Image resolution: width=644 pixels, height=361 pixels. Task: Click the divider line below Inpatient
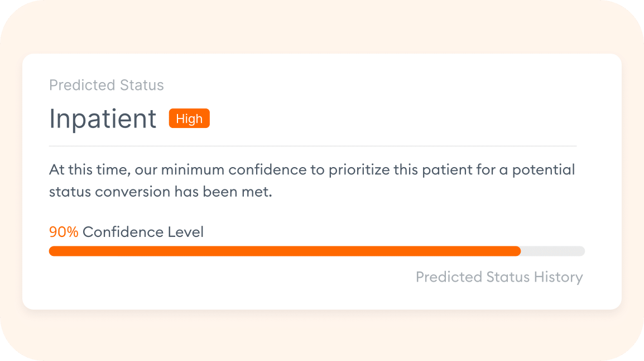[313, 142]
